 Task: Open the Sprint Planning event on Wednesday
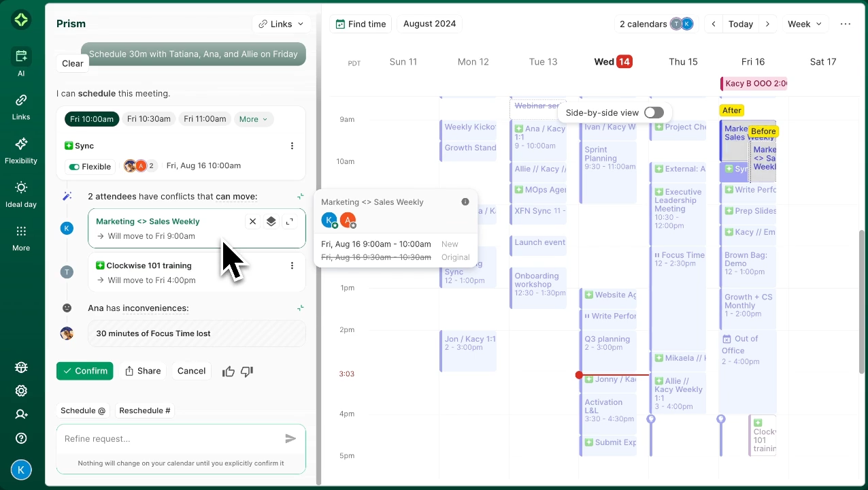(609, 173)
